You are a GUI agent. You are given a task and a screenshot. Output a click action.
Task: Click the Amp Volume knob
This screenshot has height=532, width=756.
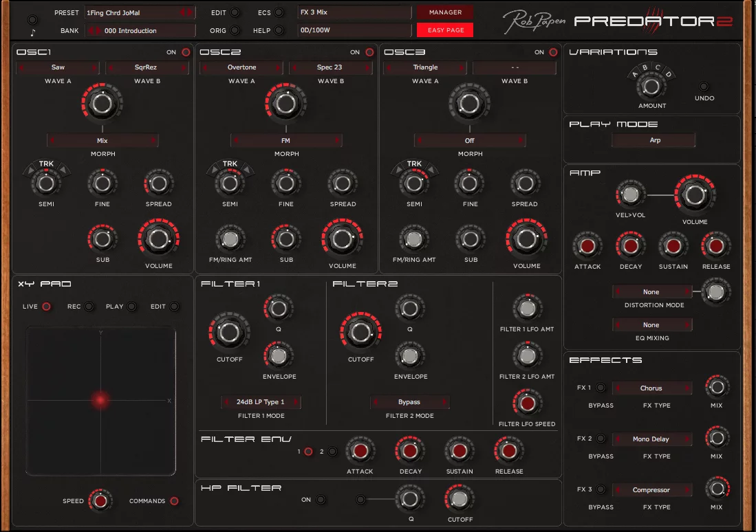point(695,195)
